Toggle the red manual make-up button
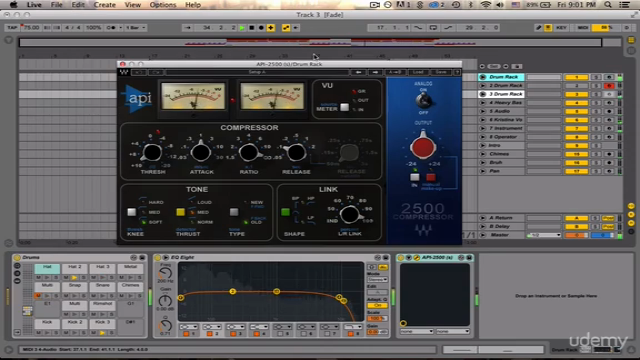The width and height of the screenshot is (640, 360). pos(431,177)
